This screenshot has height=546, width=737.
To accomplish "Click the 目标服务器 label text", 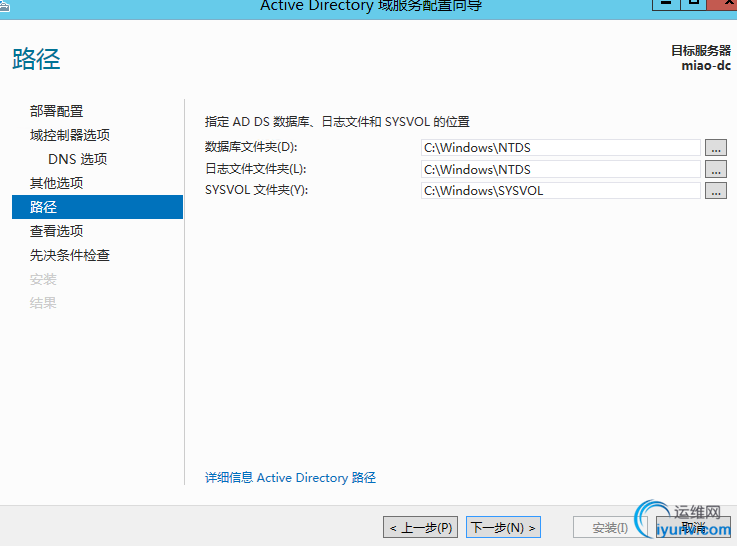I will (x=701, y=50).
